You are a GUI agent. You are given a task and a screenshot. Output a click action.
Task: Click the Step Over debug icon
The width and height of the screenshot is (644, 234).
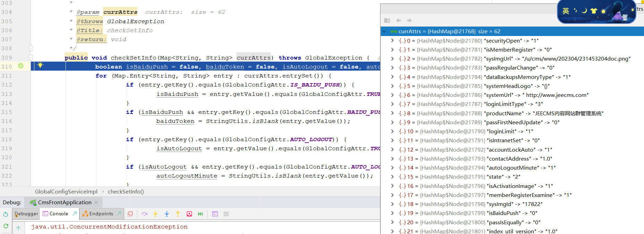144,214
